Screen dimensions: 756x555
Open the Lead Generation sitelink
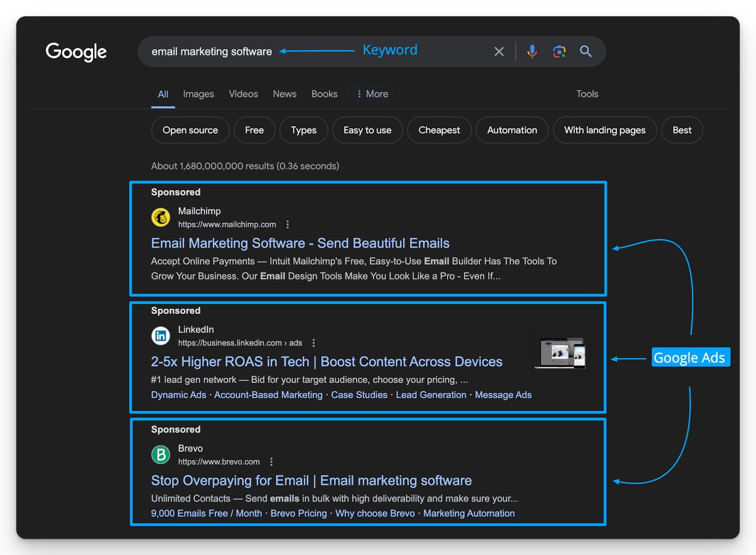pyautogui.click(x=431, y=395)
